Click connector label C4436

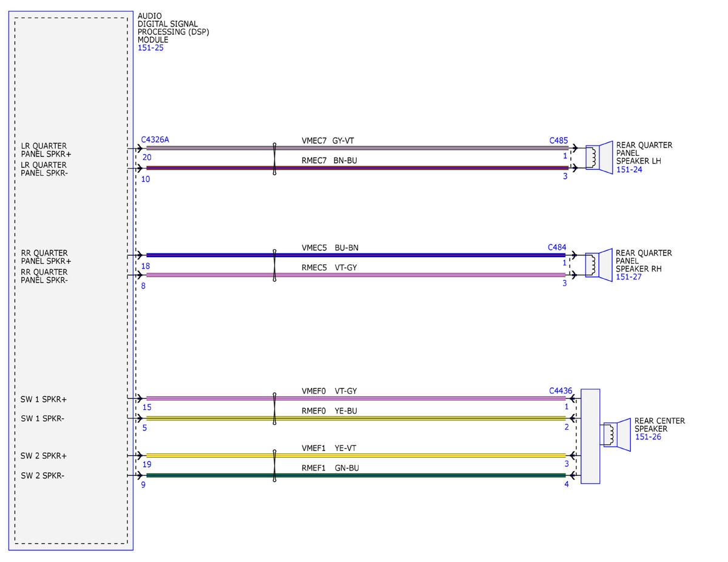pyautogui.click(x=561, y=391)
